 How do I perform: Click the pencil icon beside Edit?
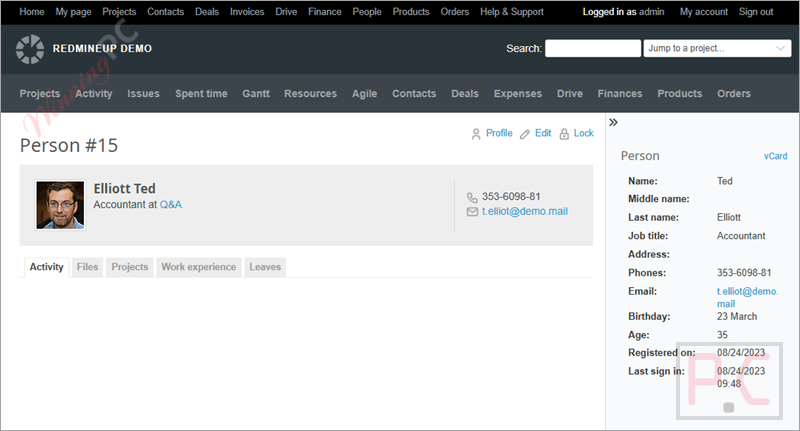click(524, 134)
